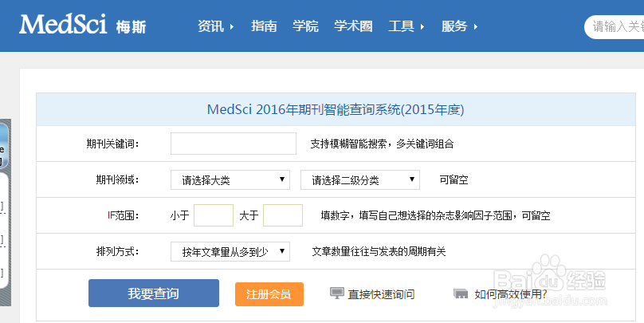Click the label 期刊关键词:
The image size is (644, 323).
112,144
